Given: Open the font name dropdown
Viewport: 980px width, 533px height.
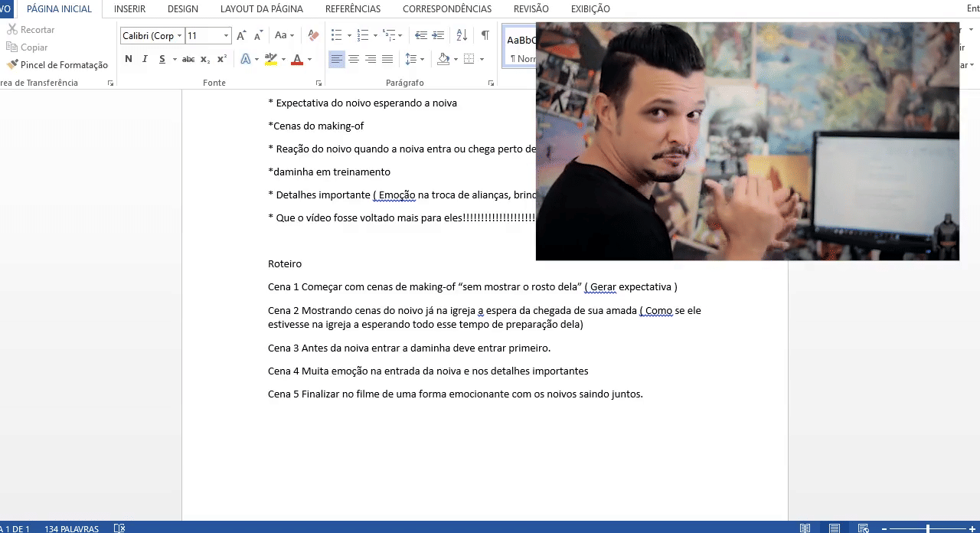Looking at the screenshot, I should 179,36.
